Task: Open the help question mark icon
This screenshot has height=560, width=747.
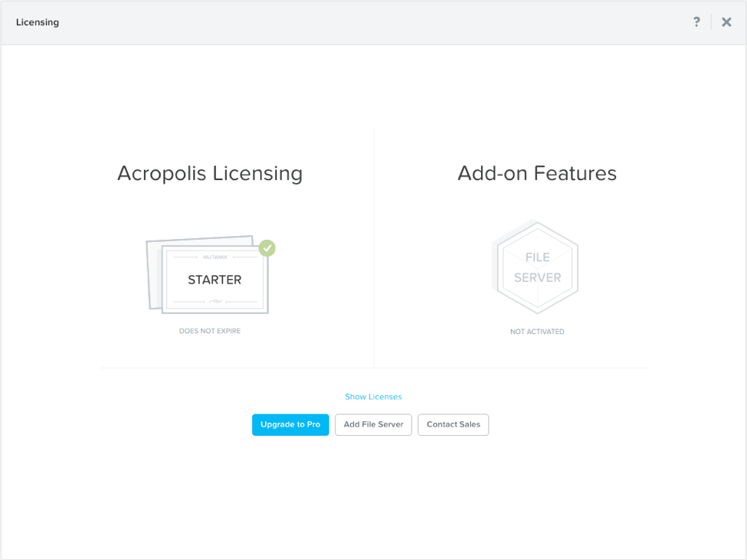Action: click(x=696, y=22)
